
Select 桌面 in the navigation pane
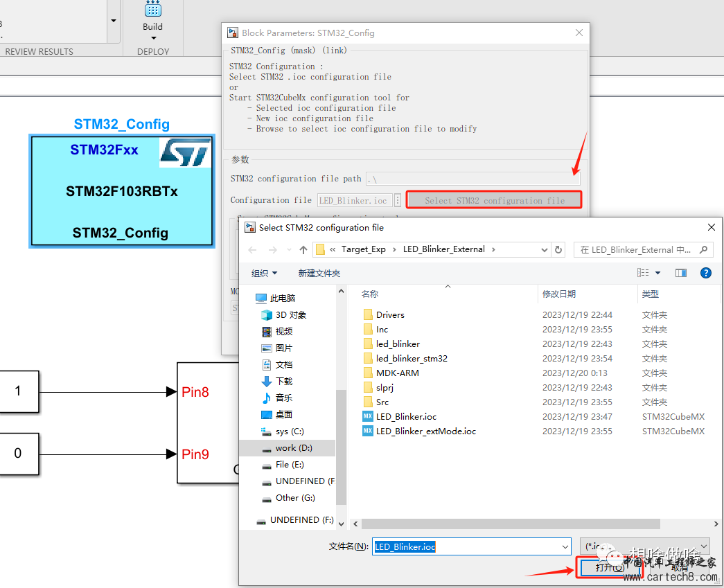(283, 414)
